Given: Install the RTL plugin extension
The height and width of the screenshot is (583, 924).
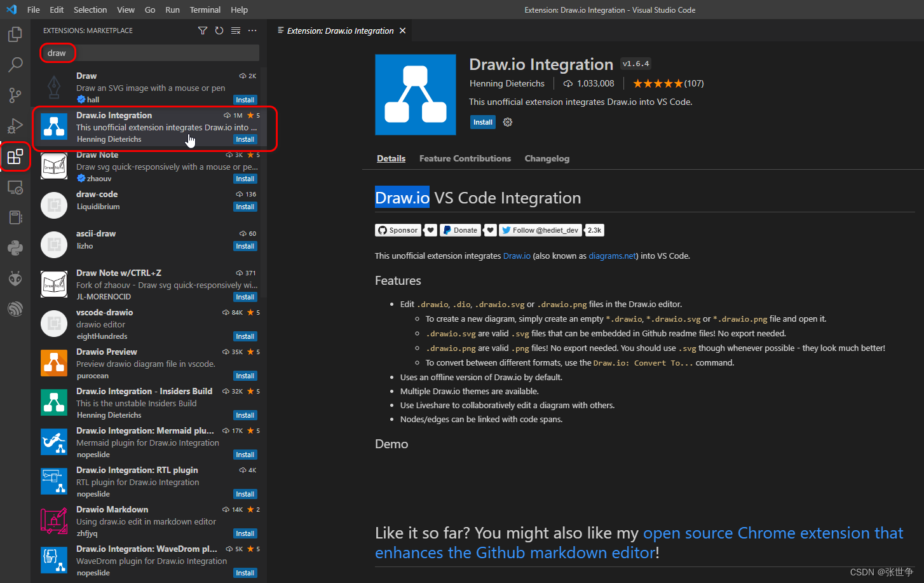Looking at the screenshot, I should [x=245, y=494].
